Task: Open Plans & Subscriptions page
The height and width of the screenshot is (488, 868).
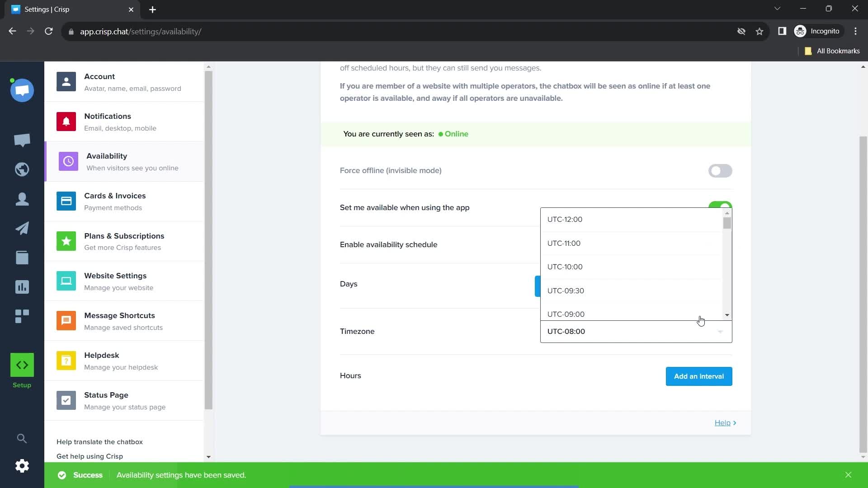Action: pyautogui.click(x=125, y=241)
